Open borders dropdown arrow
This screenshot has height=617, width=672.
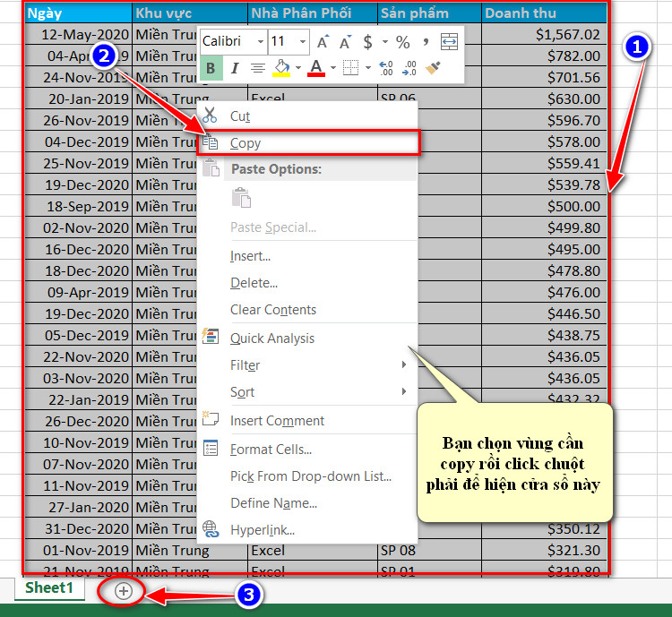pos(367,68)
